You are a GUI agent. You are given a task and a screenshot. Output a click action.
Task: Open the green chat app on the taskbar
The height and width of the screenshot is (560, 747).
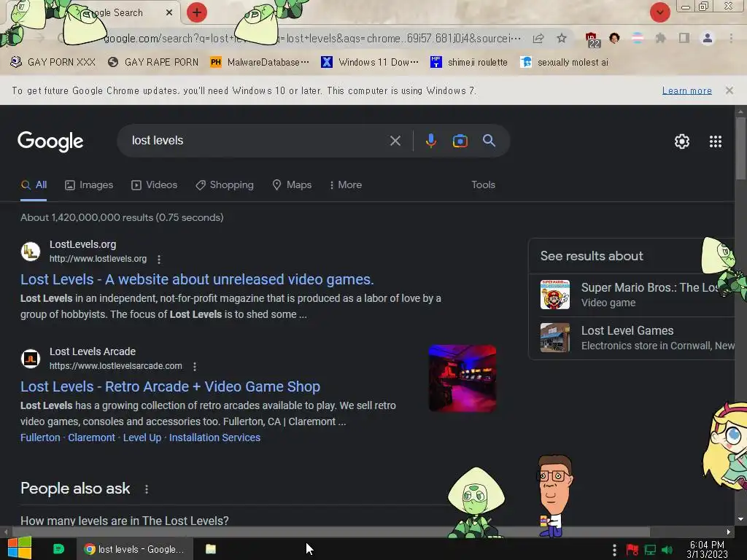[58, 549]
